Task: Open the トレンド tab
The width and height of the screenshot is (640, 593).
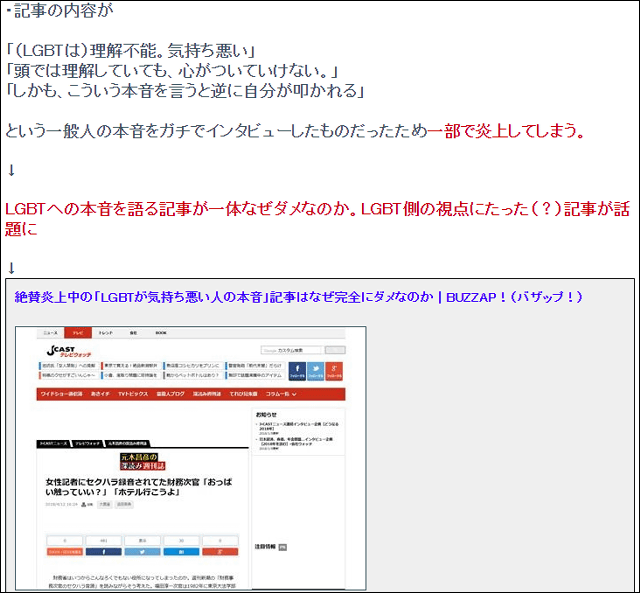Action: [x=105, y=331]
